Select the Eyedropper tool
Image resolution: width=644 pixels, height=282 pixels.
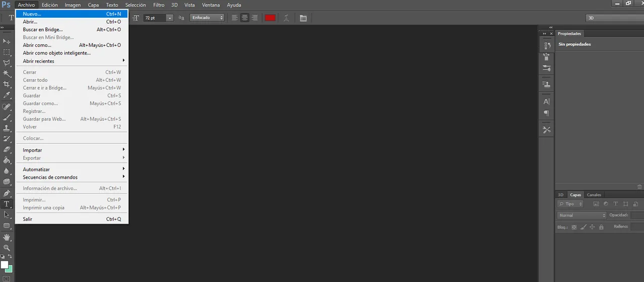7,95
